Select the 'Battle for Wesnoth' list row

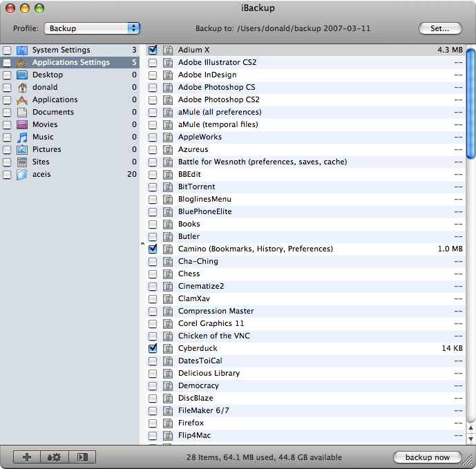tap(305, 162)
